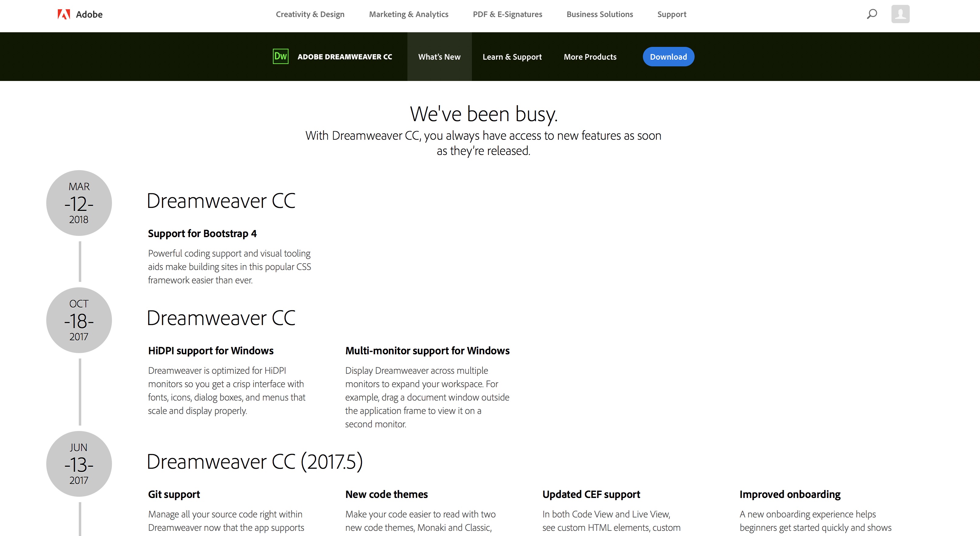The image size is (980, 536).
Task: Click the Dreamweaver CC title beside OCT 18
Action: coord(221,318)
